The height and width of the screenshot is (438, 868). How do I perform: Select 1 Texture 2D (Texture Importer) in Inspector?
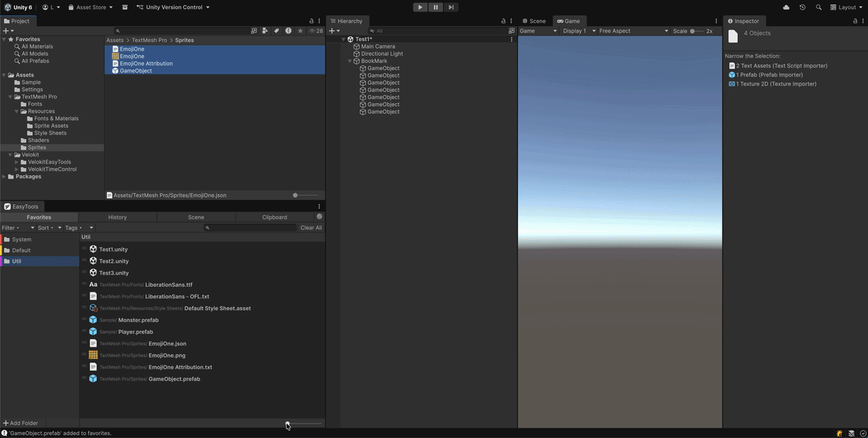tap(778, 83)
